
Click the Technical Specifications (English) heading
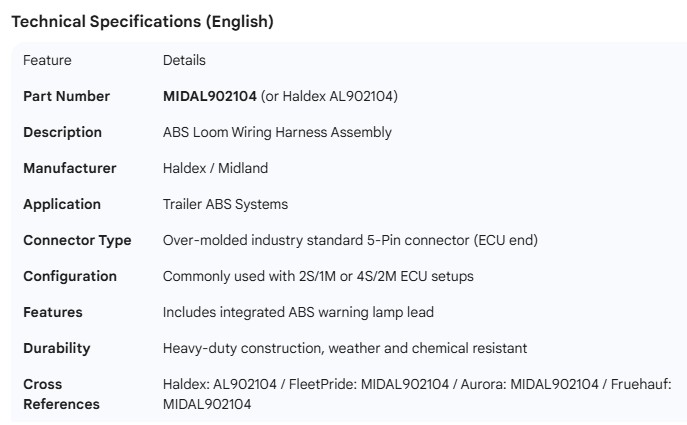click(x=142, y=22)
